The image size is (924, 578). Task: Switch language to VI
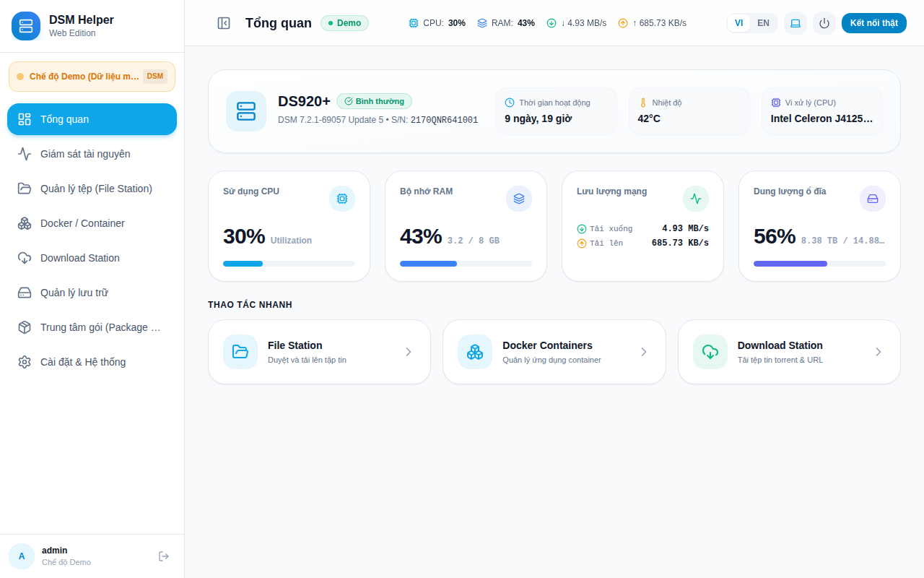click(739, 23)
